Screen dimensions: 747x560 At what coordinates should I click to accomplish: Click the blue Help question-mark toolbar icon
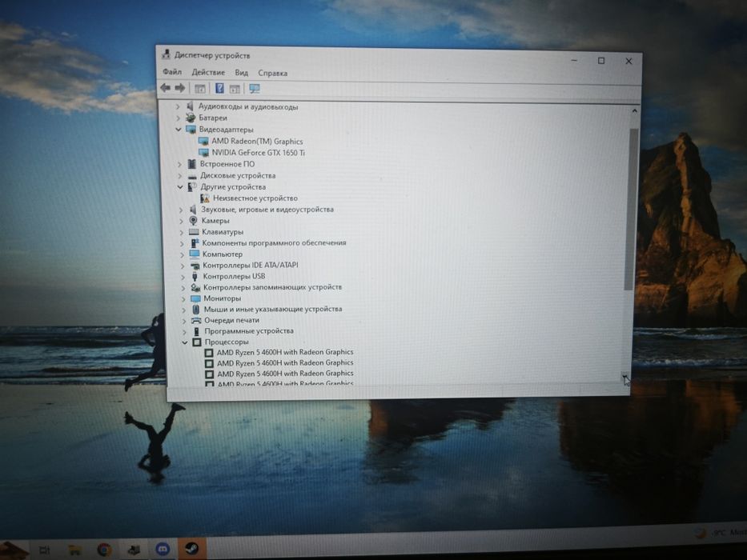[219, 88]
